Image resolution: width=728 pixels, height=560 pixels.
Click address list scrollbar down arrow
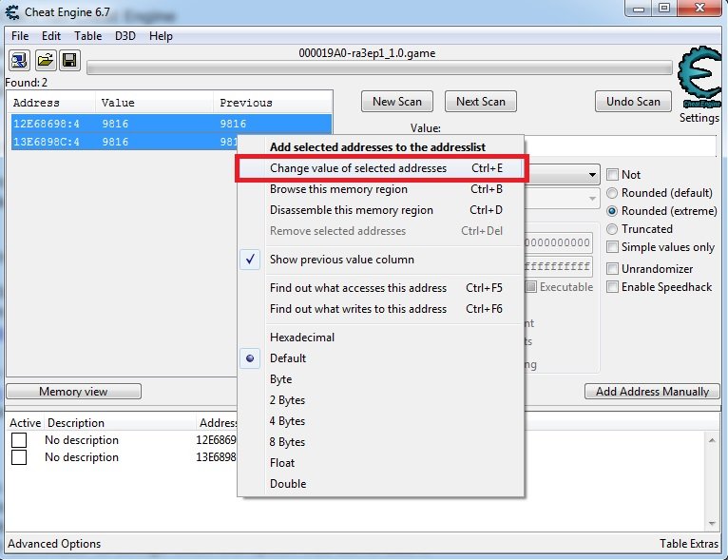712,523
